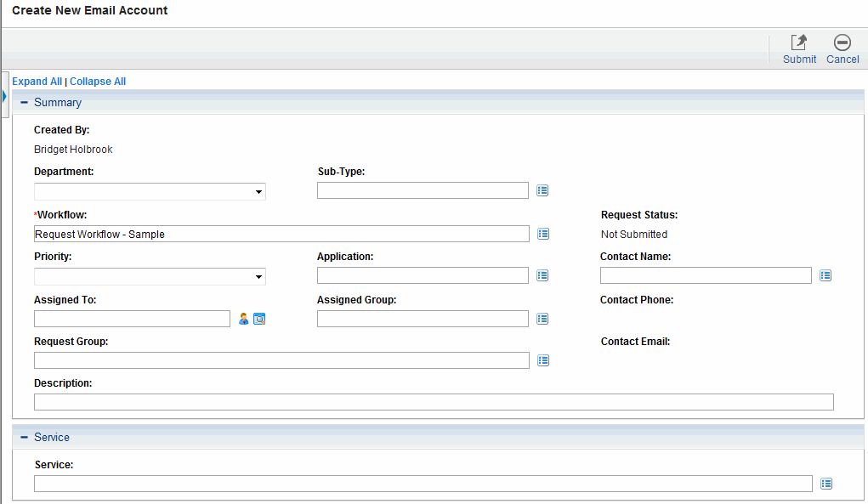Click the Collapse All link
The height and width of the screenshot is (504, 868).
click(97, 81)
